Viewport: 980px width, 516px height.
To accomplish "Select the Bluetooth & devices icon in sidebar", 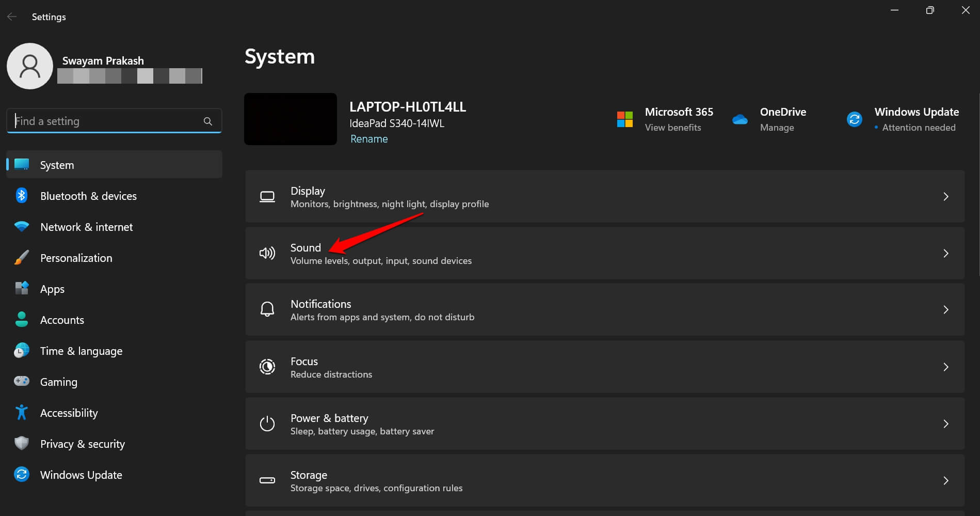I will (21, 195).
